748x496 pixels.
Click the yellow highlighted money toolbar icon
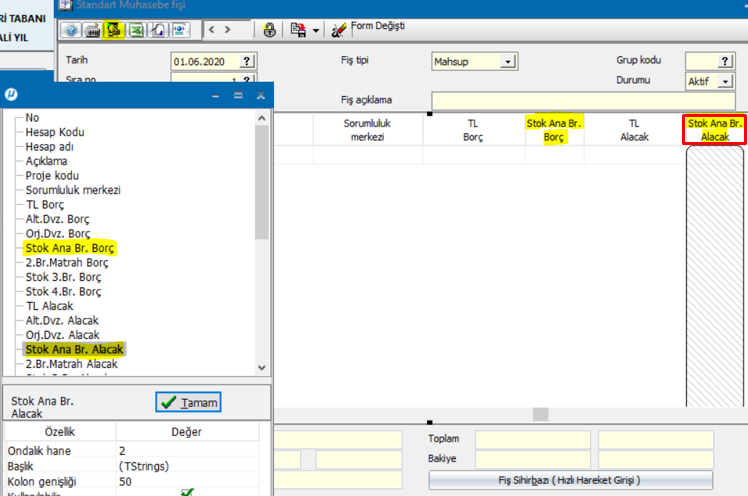[114, 30]
